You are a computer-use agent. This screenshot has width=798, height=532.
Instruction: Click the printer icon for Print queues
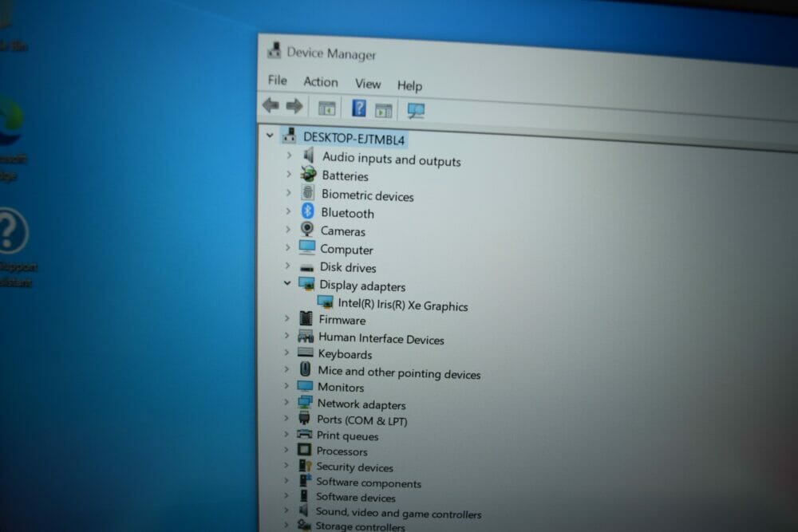(x=304, y=434)
